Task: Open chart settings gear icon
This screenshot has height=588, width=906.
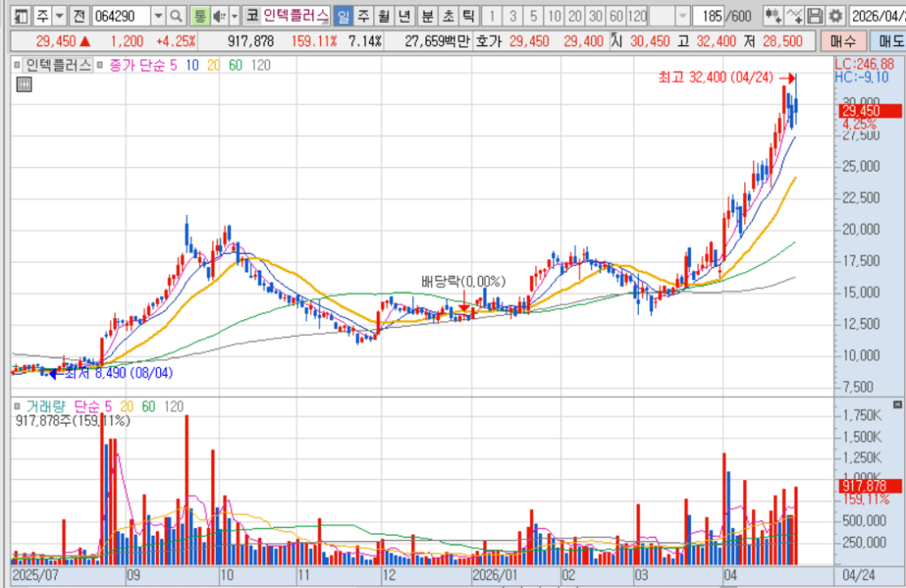Action: [835, 16]
